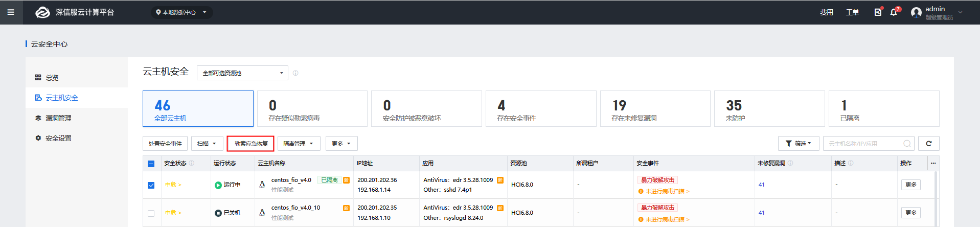Select the 存在疑似勒索病毒 card

[312, 109]
